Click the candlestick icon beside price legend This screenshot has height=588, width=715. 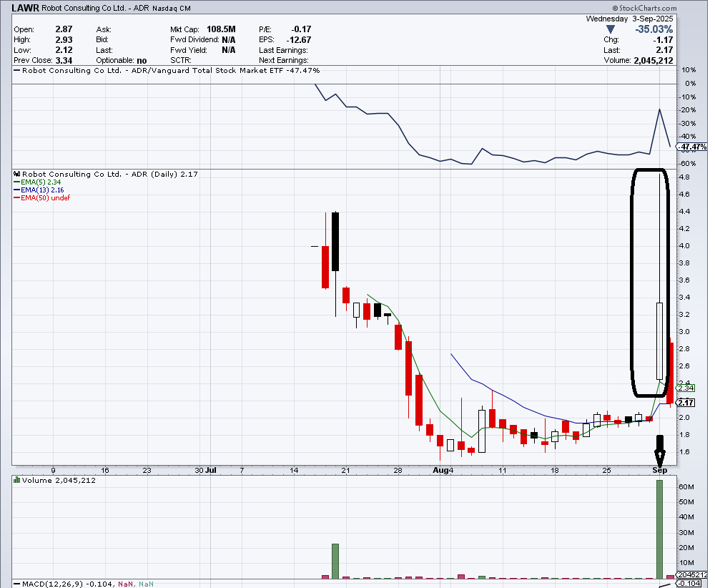coord(17,174)
